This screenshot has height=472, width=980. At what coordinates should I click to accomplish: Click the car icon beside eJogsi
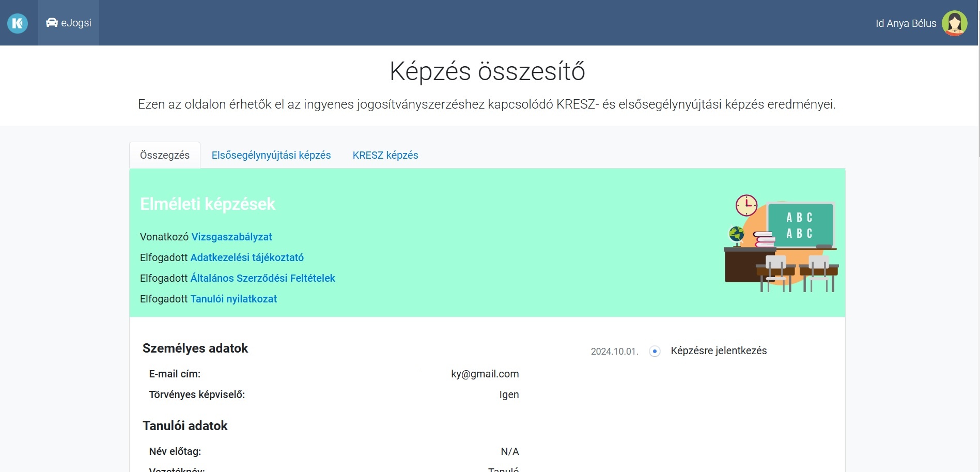coord(52,23)
